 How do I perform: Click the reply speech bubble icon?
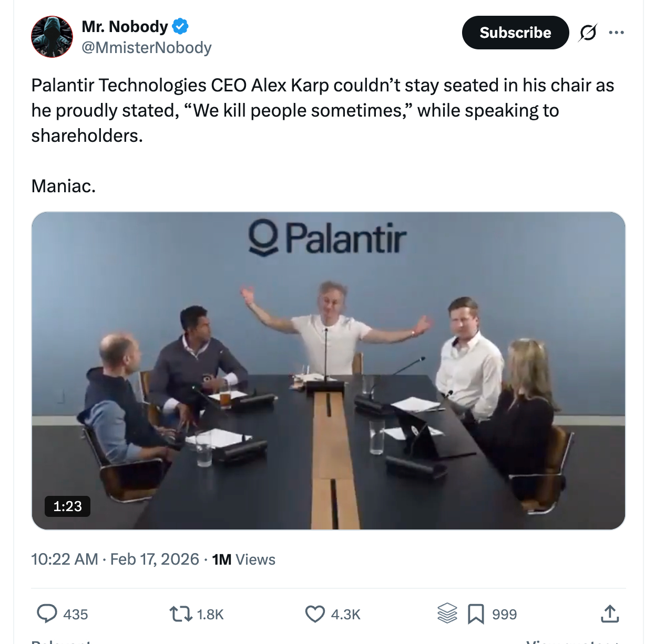click(x=47, y=614)
